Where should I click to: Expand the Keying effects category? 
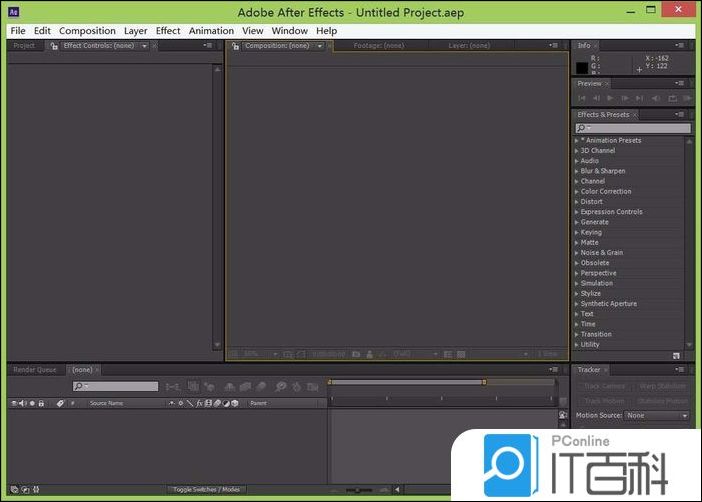pyautogui.click(x=577, y=232)
